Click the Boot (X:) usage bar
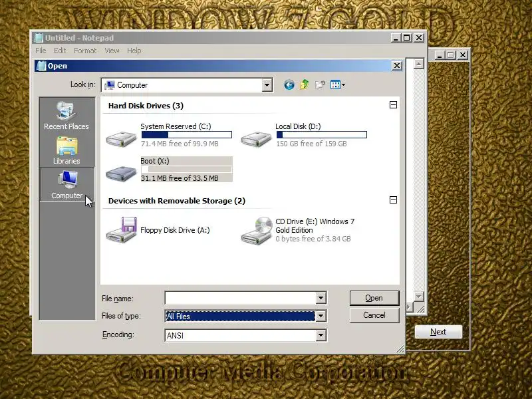This screenshot has height=399, width=532. tap(187, 170)
